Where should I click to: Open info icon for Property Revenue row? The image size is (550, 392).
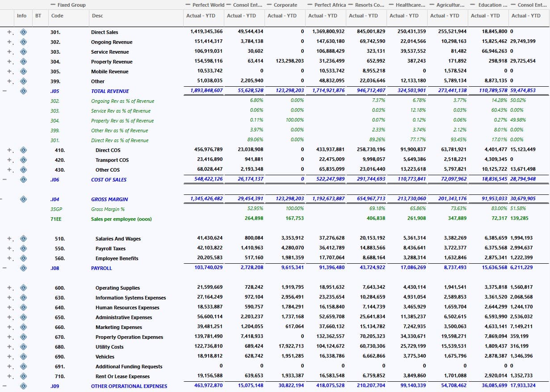tap(24, 62)
